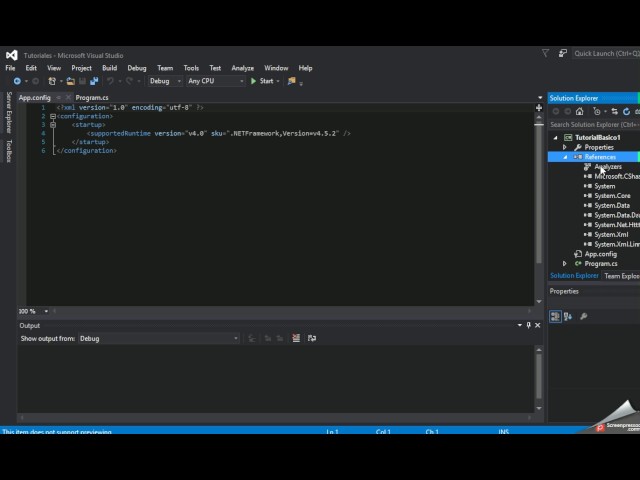Open the document tabs overflow dropdown
The height and width of the screenshot is (480, 640).
[540, 98]
